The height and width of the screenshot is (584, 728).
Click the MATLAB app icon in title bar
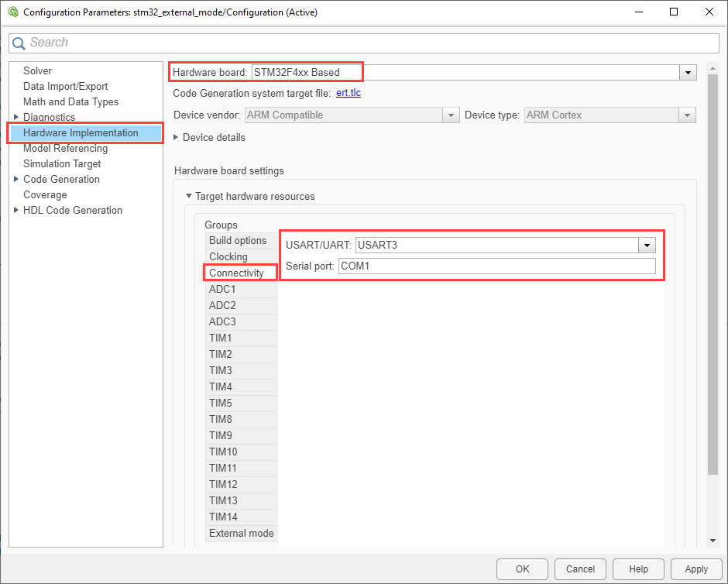point(12,12)
